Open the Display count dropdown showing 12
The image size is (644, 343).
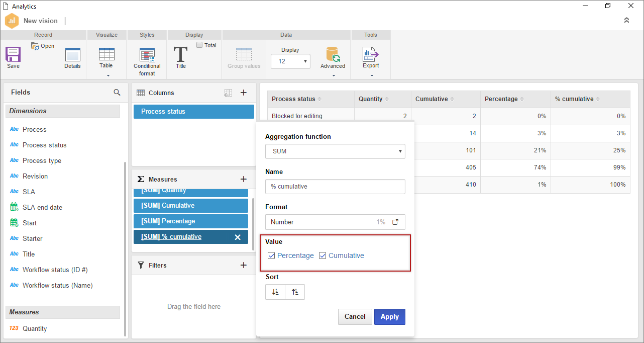290,61
